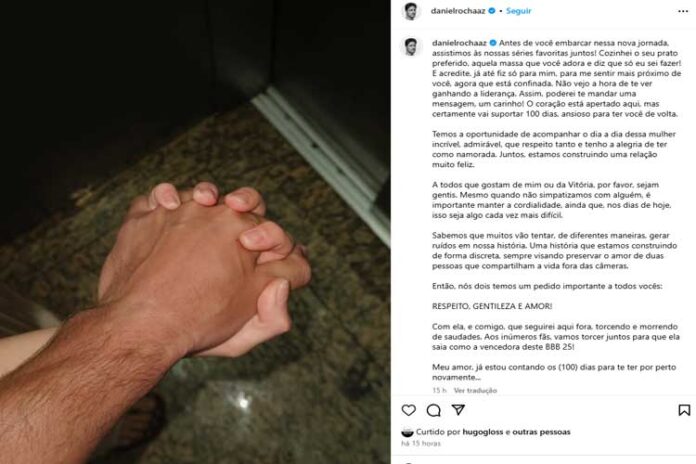Open danielrochaaz username in post header
Image resolution: width=696 pixels, height=464 pixels.
click(458, 11)
